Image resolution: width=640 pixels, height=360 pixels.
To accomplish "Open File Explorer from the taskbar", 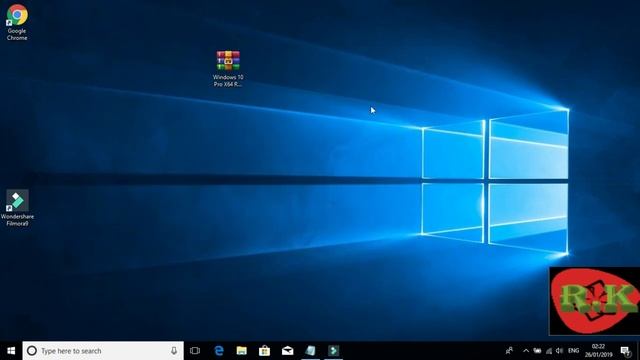I will (242, 351).
